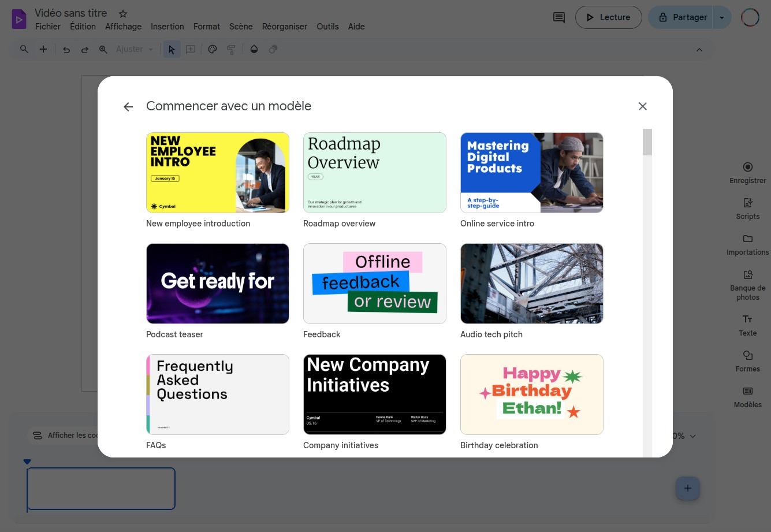Open the Enregistrer recording panel
This screenshot has width=771, height=532.
tap(747, 173)
